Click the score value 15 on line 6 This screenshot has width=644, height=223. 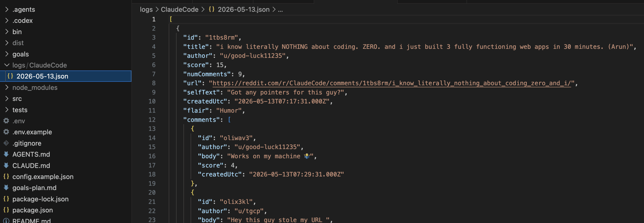pos(220,65)
